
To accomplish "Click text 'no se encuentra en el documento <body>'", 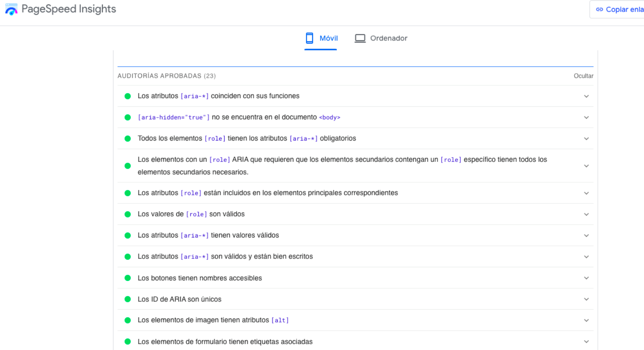I will (276, 117).
